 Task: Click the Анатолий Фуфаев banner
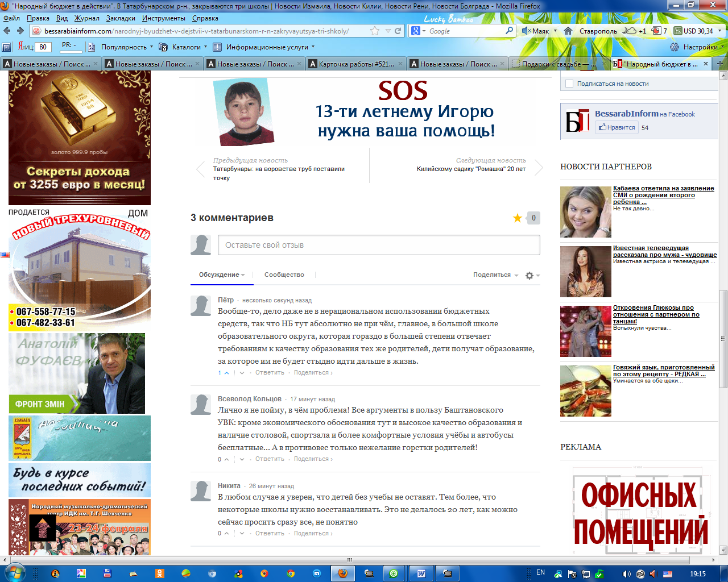click(x=77, y=373)
